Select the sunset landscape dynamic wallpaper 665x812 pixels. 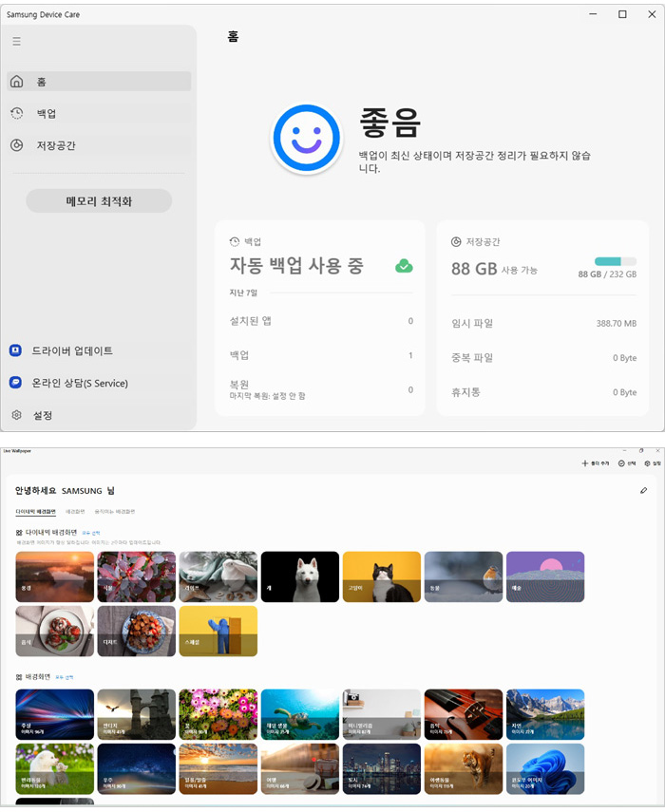(55, 576)
